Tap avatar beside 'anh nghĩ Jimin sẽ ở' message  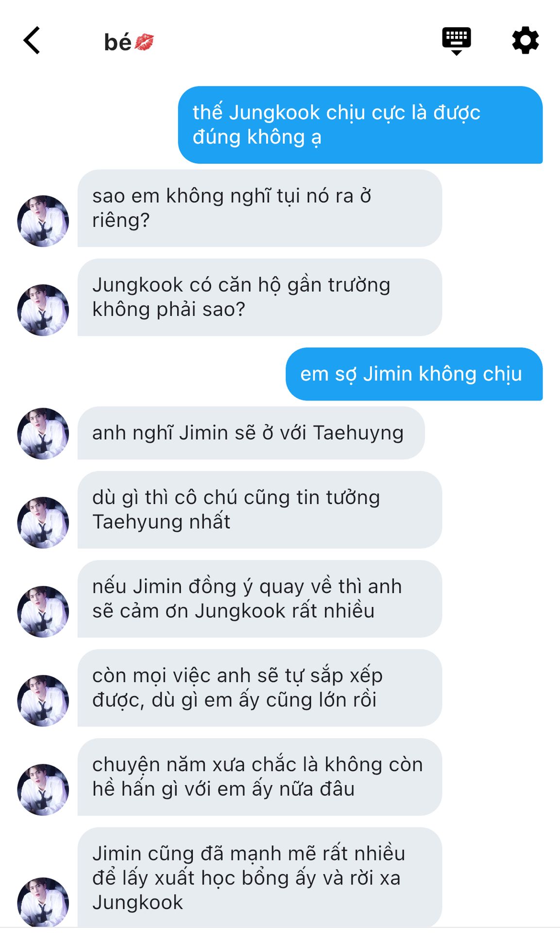(x=43, y=433)
